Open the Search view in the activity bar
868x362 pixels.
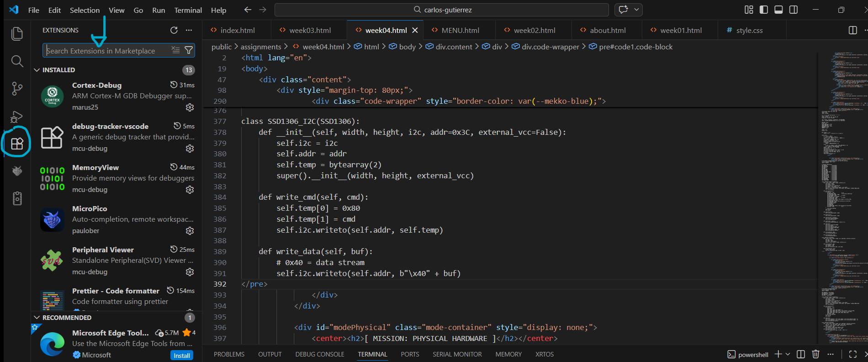(17, 61)
